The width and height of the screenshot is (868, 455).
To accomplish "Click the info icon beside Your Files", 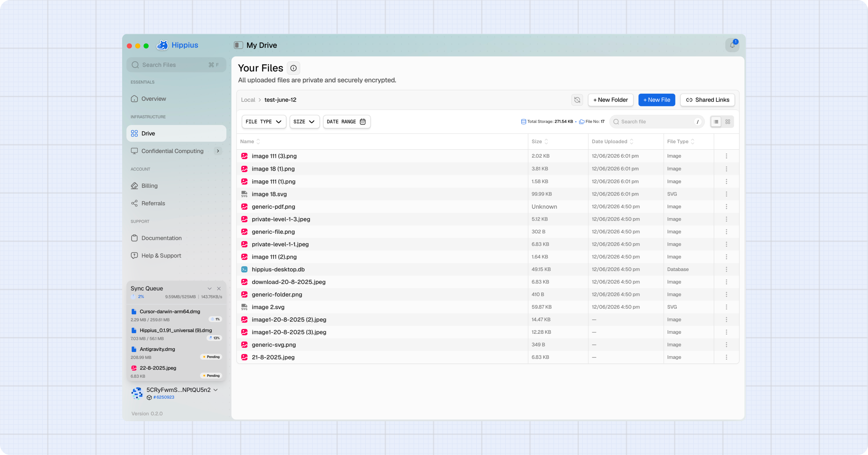I will pyautogui.click(x=293, y=68).
